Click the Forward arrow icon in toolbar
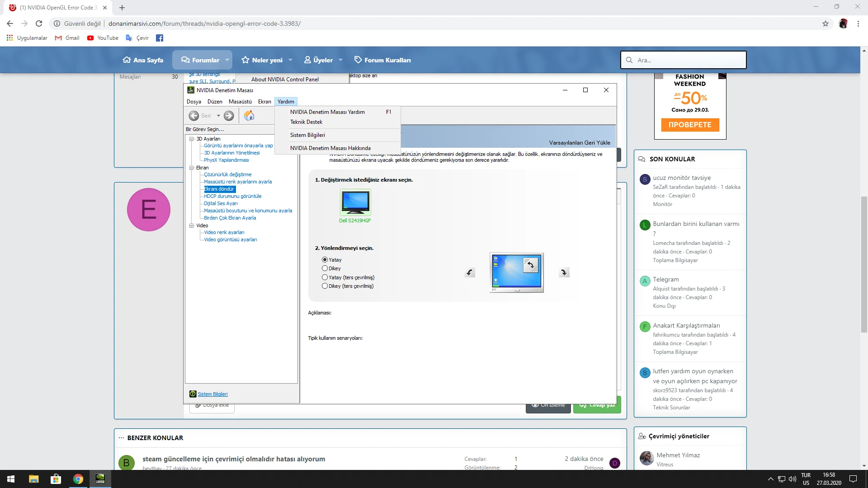Screen dimensions: 868x488 click(x=229, y=116)
